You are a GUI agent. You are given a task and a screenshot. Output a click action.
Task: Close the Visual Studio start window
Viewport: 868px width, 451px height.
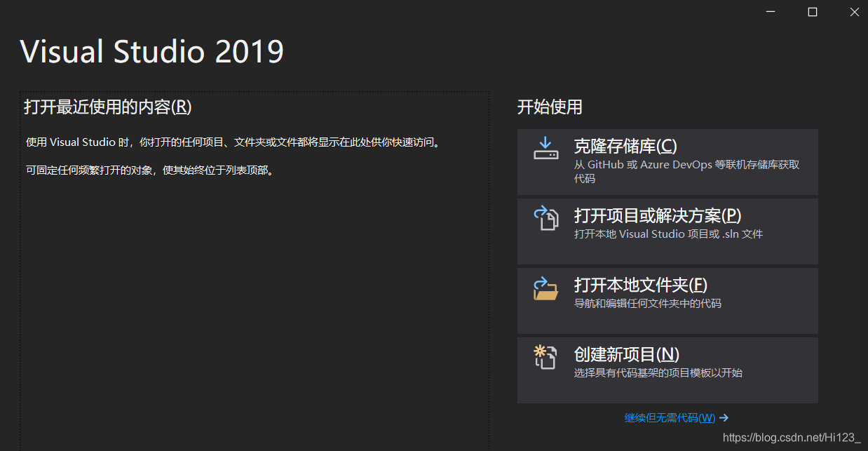click(854, 12)
